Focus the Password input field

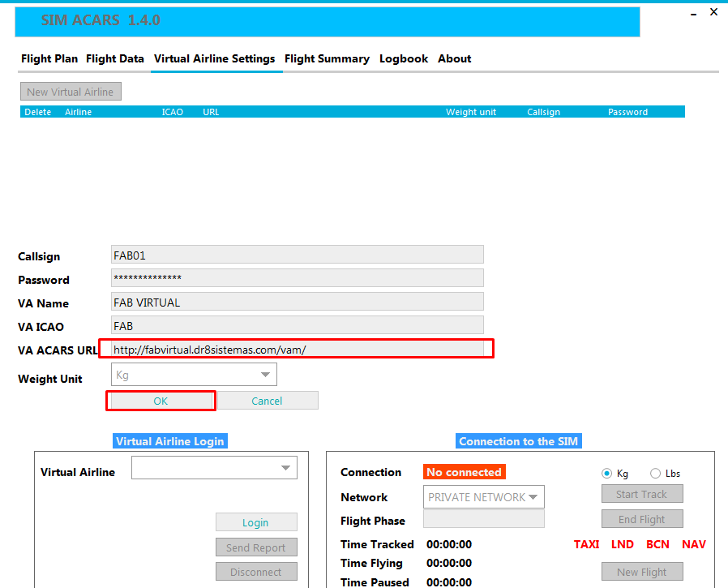(x=297, y=278)
